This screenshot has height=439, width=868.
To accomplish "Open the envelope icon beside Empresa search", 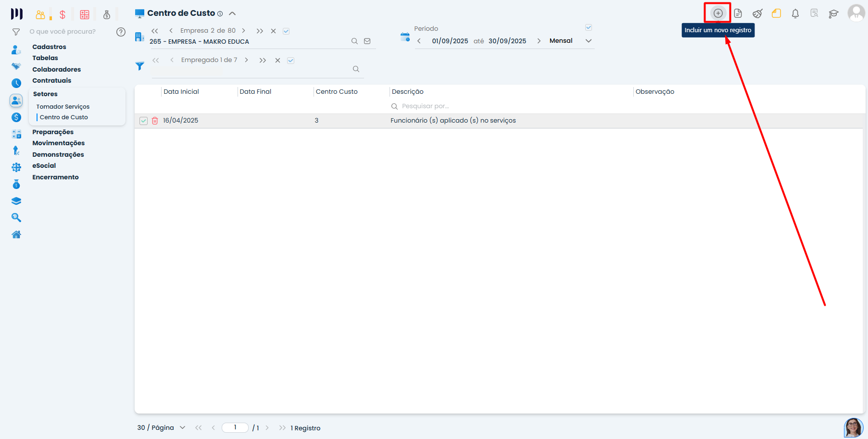I will tap(367, 41).
